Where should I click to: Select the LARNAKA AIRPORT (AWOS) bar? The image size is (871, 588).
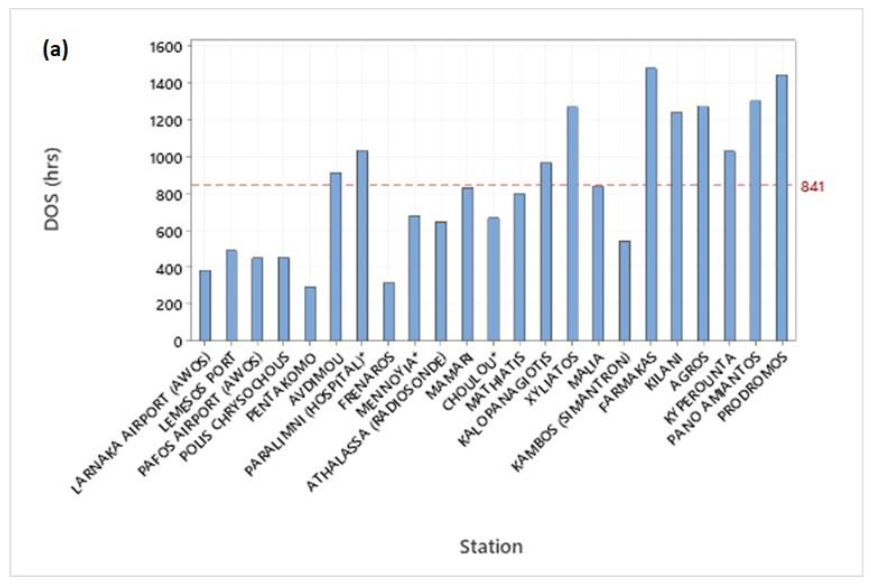click(205, 306)
